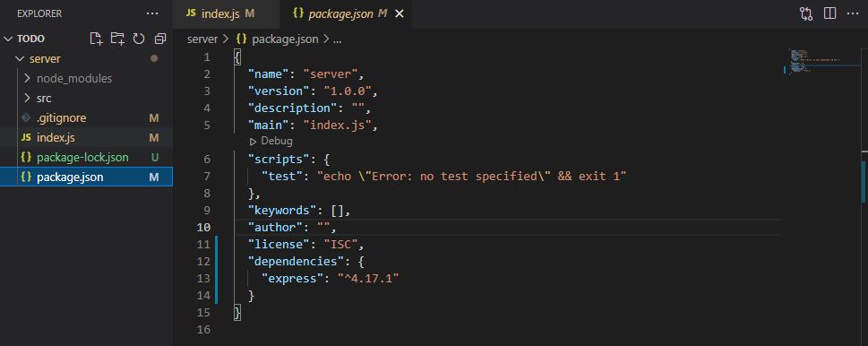
Task: Select the package.json editor tab
Action: [x=347, y=13]
